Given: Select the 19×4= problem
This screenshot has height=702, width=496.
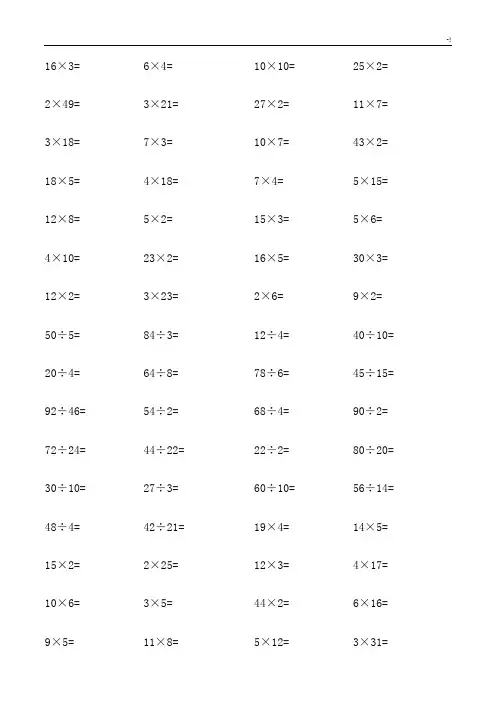Looking at the screenshot, I should 272,527.
